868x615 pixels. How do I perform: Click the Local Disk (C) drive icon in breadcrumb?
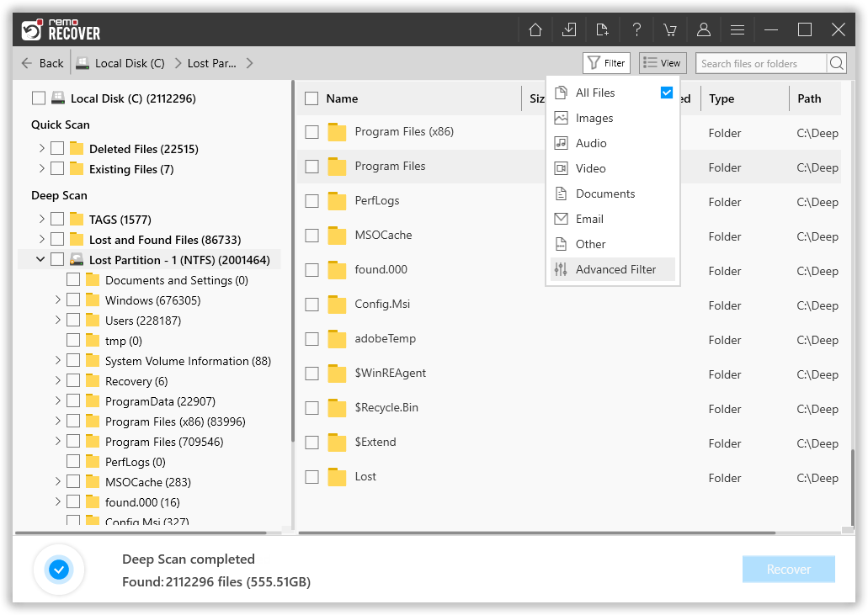pos(83,63)
